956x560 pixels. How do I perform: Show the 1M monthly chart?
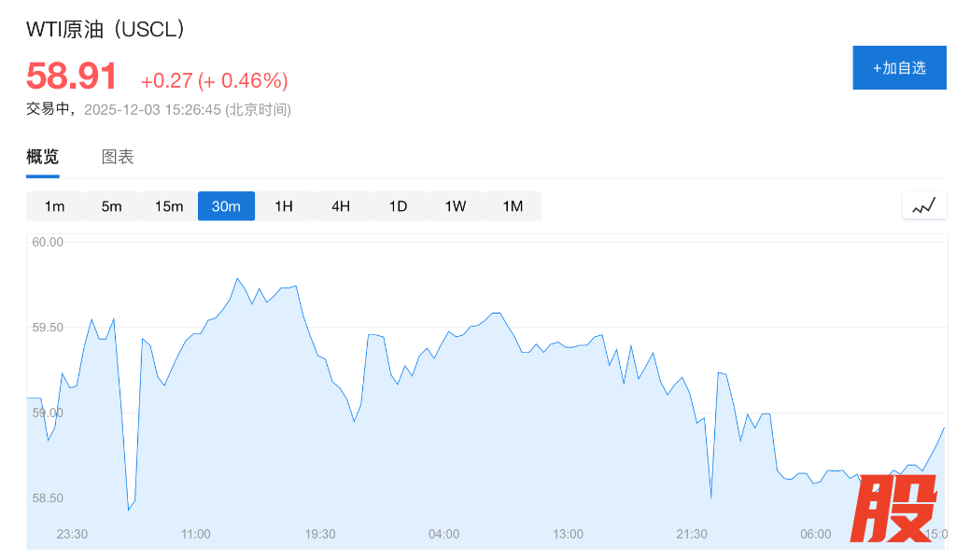[x=513, y=206]
